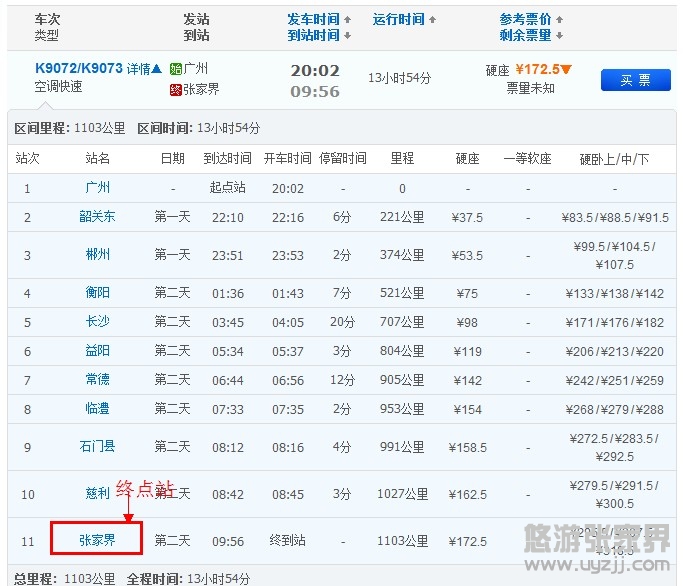
Task: Click the highlighted 张家界 terminal station
Action: (97, 541)
